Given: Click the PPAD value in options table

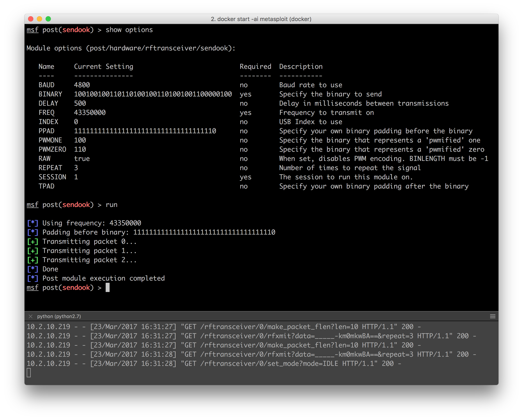Looking at the screenshot, I should 145,131.
